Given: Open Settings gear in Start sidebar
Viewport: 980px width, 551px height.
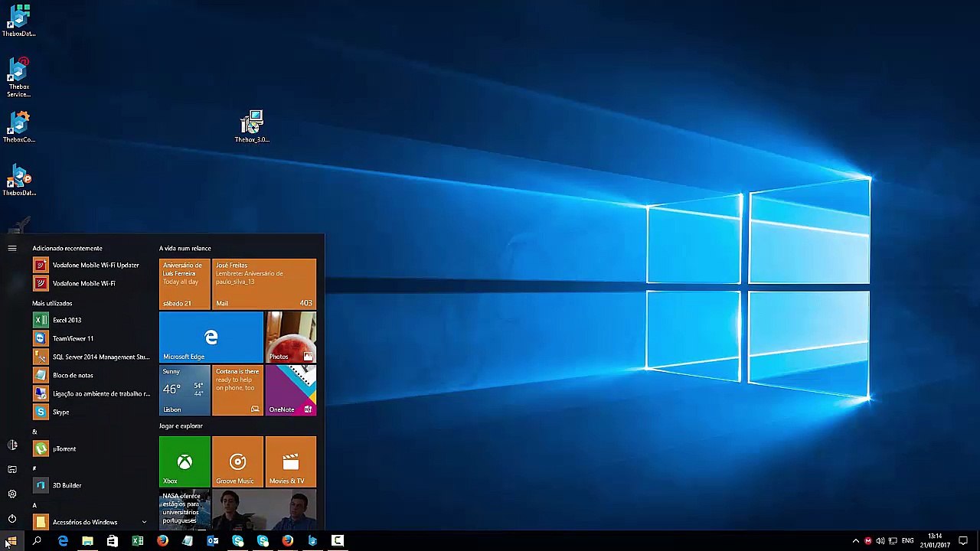Looking at the screenshot, I should [12, 494].
